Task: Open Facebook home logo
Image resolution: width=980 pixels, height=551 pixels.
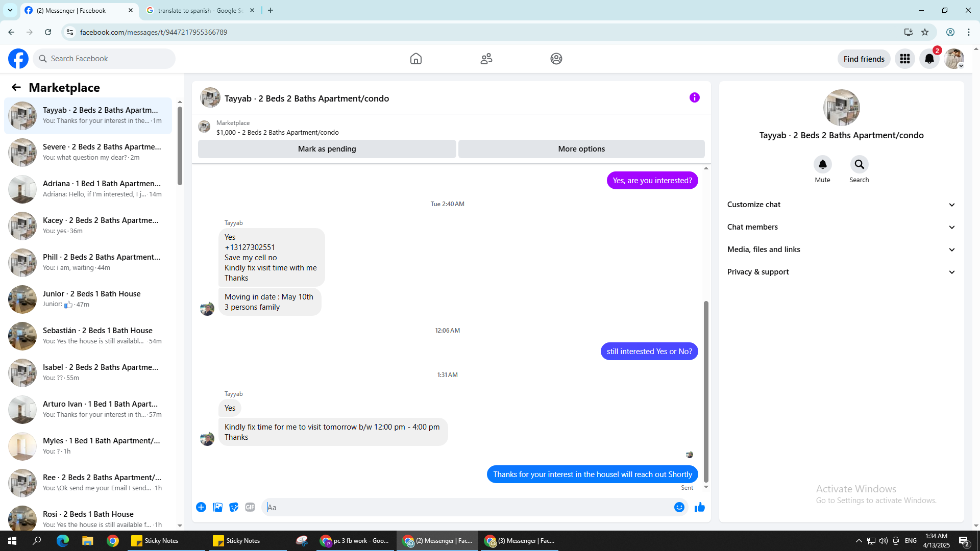Action: pos(18,59)
